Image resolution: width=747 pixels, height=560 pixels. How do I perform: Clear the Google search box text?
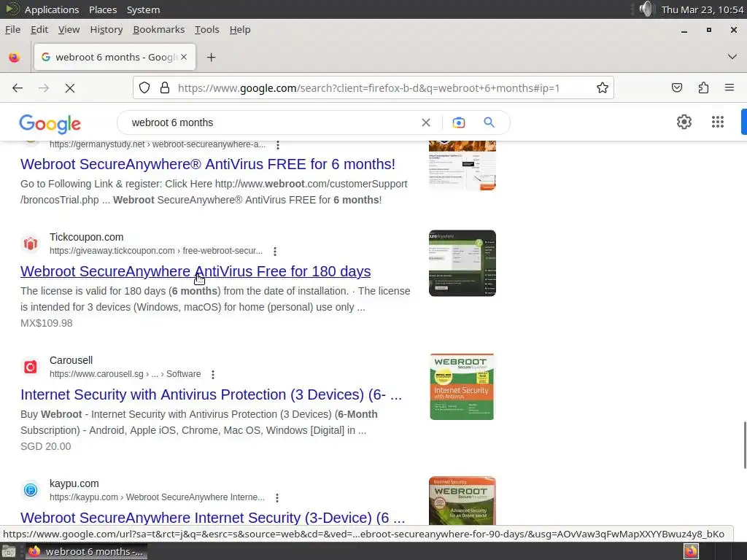click(426, 122)
